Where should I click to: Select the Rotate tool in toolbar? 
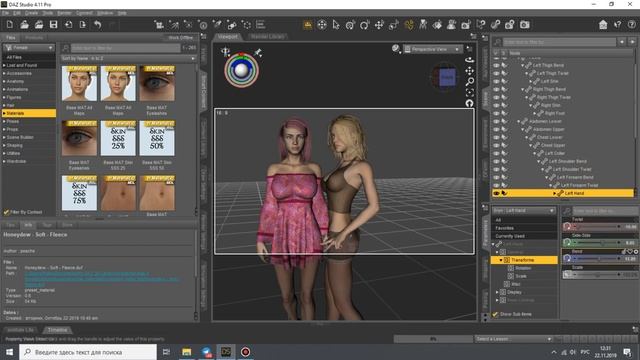click(364, 25)
